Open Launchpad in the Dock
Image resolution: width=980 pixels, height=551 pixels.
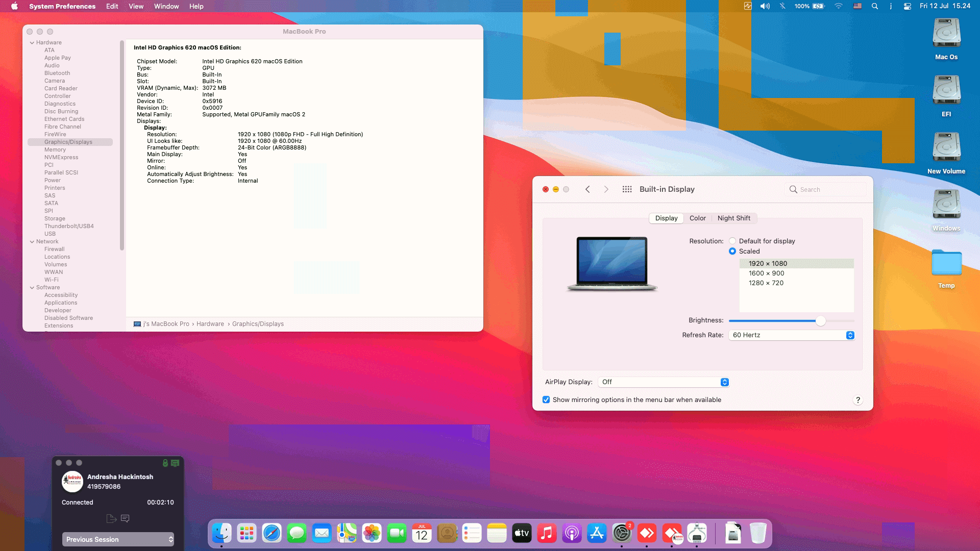click(x=247, y=534)
